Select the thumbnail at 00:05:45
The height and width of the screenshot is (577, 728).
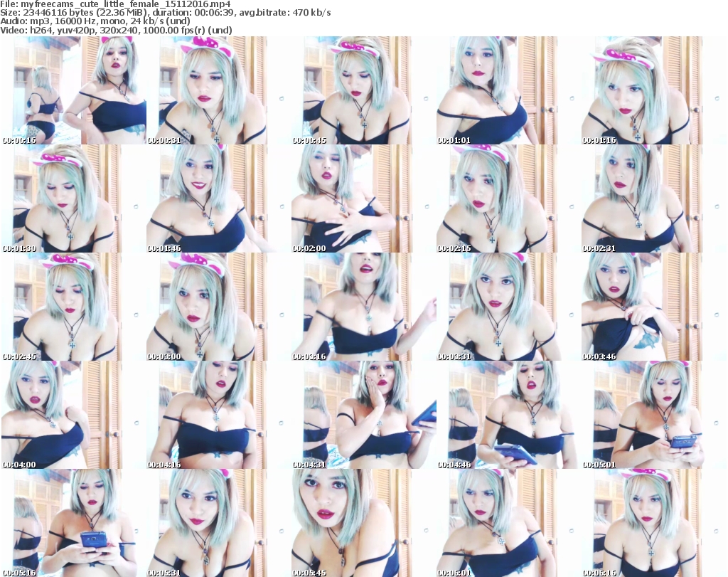tap(363, 523)
